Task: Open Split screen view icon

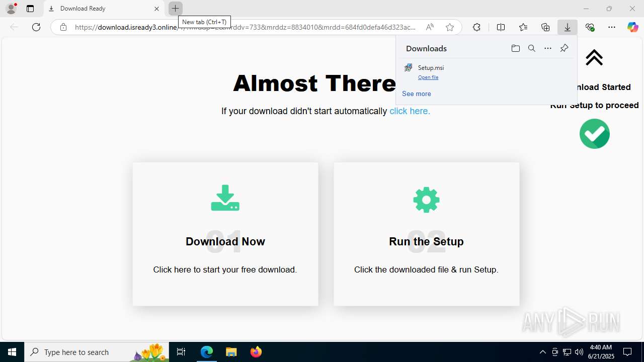Action: [x=501, y=27]
